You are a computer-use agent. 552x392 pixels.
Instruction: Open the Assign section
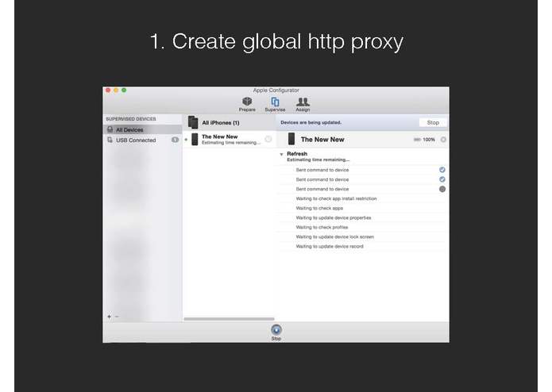(x=303, y=105)
